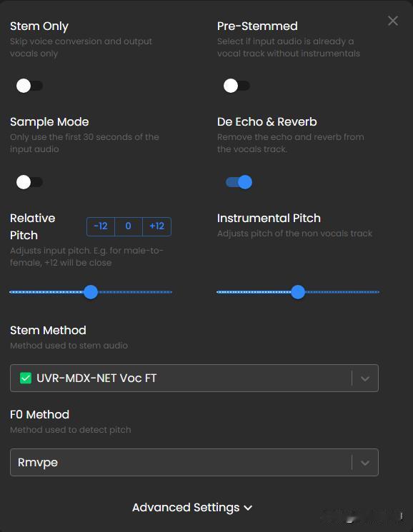
Task: Close the settings dialog with X icon
Action: (x=393, y=21)
